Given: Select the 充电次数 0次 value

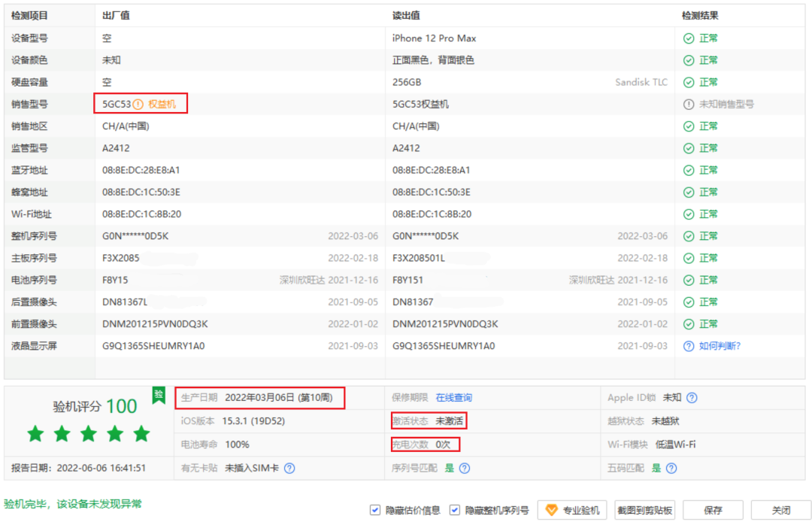Looking at the screenshot, I should [443, 445].
